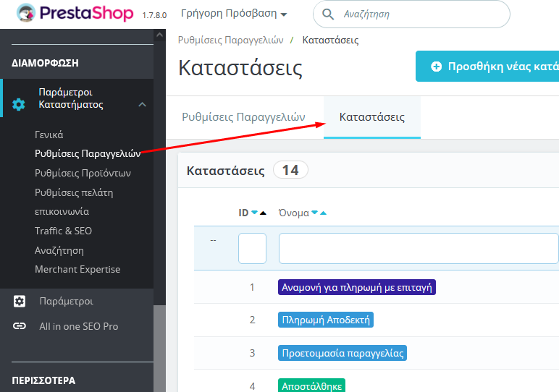This screenshot has width=559, height=392.
Task: Open the Αναζήτηση sidebar item
Action: (59, 250)
